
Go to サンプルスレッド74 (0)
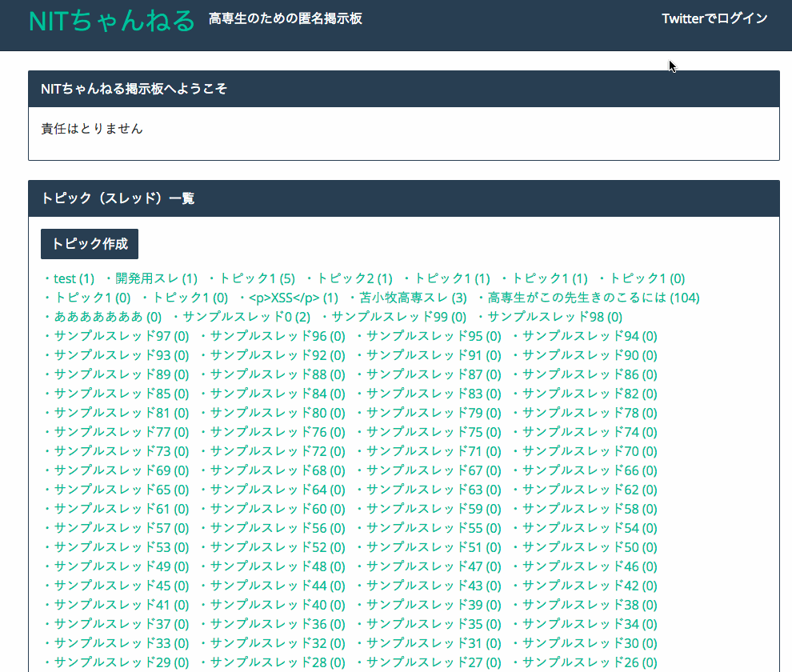(x=590, y=432)
